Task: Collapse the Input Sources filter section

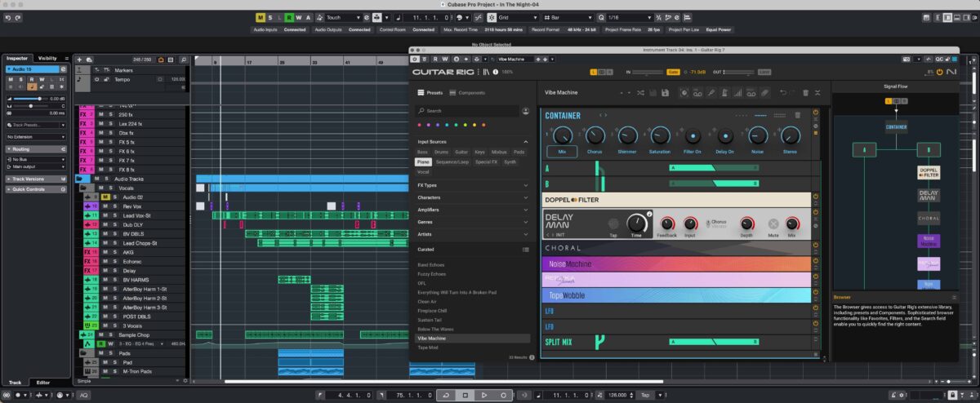Action: click(525, 142)
